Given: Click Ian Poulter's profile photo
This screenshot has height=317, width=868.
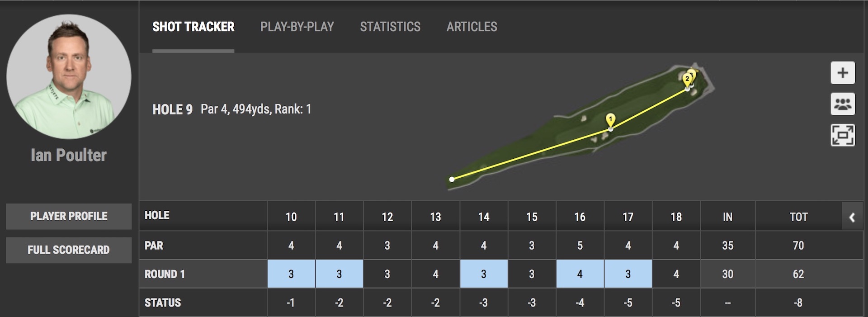Looking at the screenshot, I should (69, 76).
